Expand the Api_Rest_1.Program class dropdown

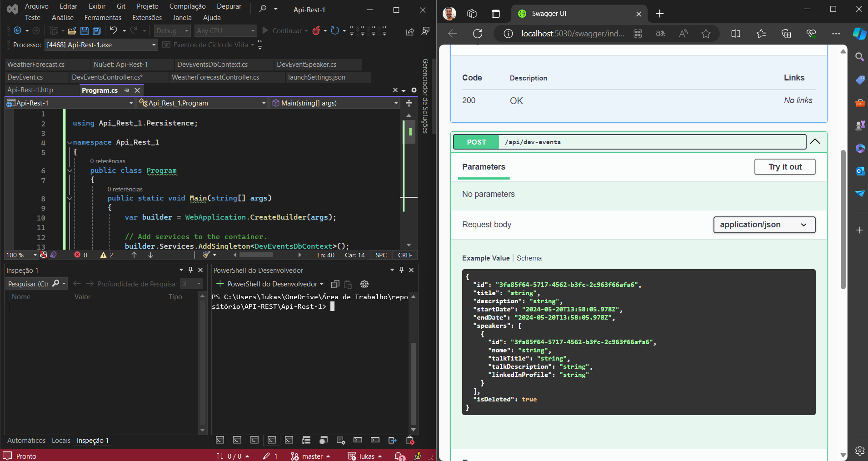(x=202, y=103)
